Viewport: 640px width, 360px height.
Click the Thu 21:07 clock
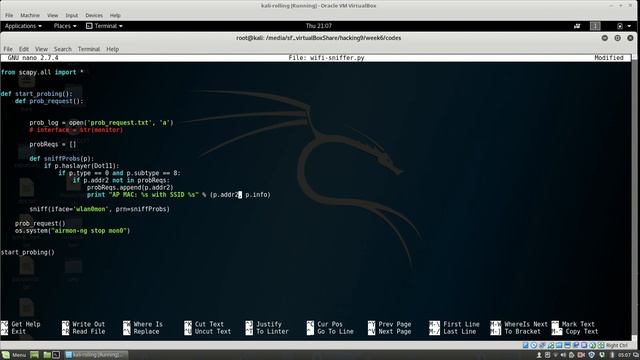[x=318, y=26]
